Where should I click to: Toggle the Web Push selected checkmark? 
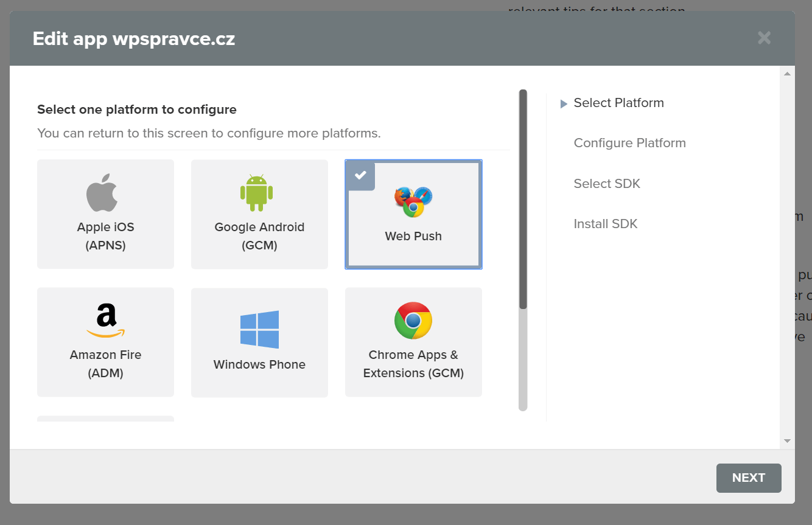click(361, 176)
